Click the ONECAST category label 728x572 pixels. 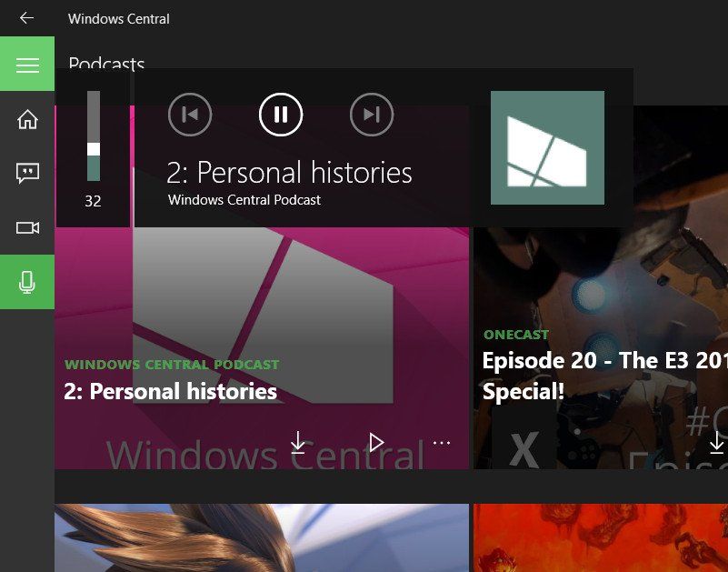tap(516, 335)
